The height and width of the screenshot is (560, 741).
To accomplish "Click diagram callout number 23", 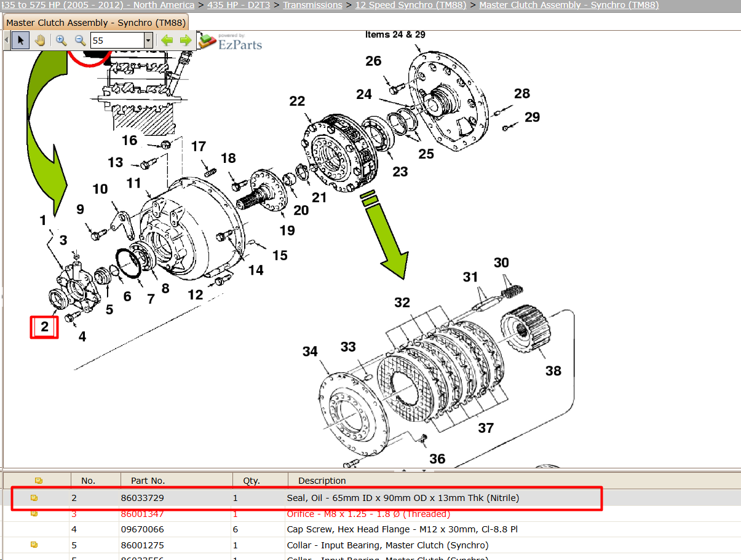I will coord(400,172).
